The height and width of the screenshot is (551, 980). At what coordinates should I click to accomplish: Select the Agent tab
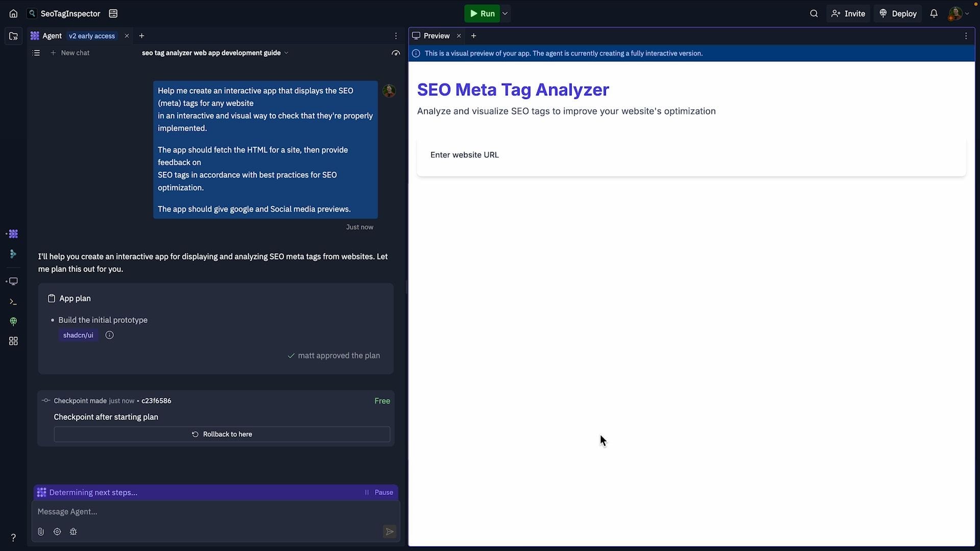pos(52,36)
